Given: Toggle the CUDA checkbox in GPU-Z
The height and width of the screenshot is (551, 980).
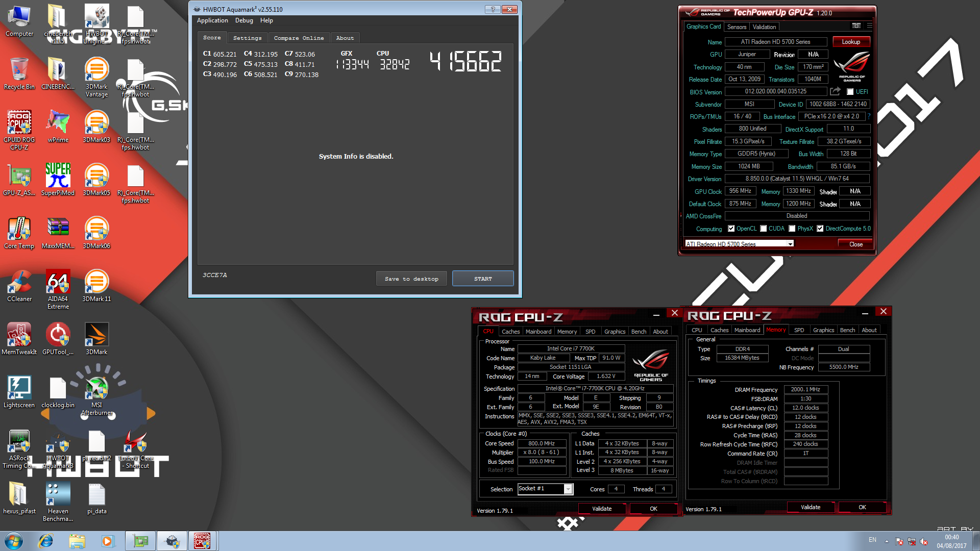Looking at the screenshot, I should 764,229.
